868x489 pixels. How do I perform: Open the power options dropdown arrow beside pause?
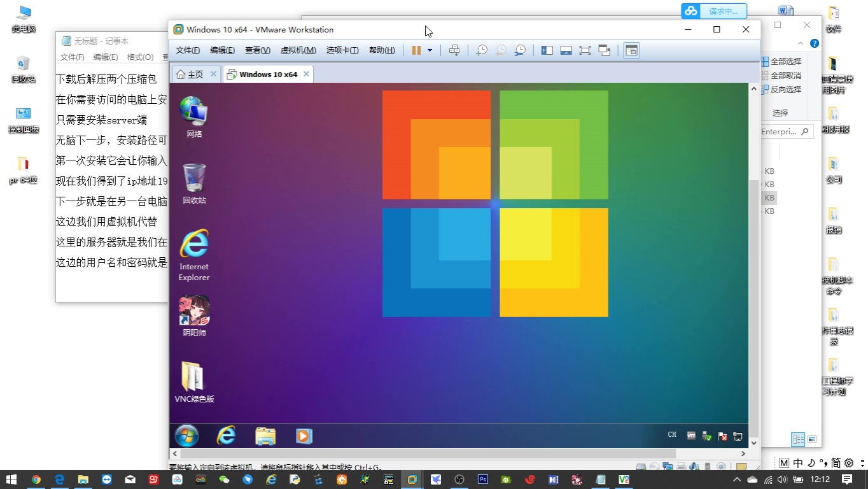[430, 50]
